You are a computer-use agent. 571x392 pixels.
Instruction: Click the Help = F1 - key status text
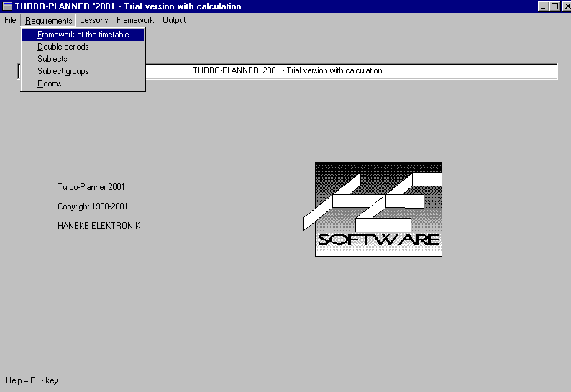(32, 380)
